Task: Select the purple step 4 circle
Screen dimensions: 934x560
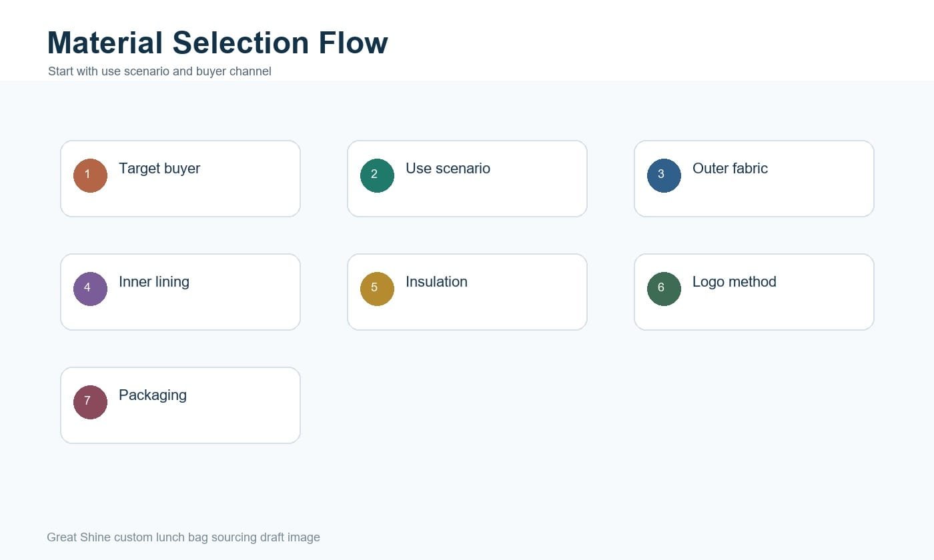Action: [90, 289]
